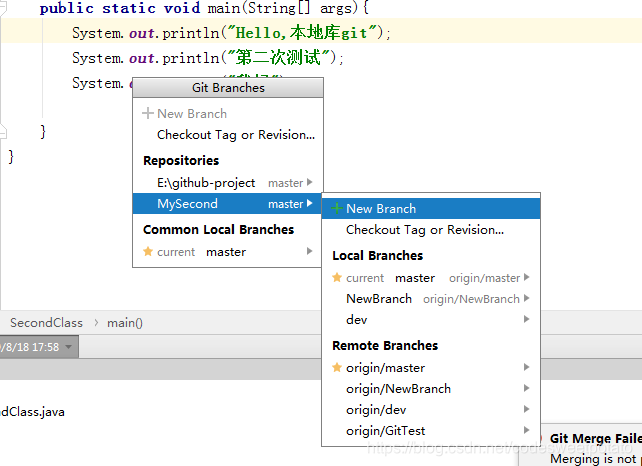Click the green plus New Branch item in MySecond submenu

[431, 208]
